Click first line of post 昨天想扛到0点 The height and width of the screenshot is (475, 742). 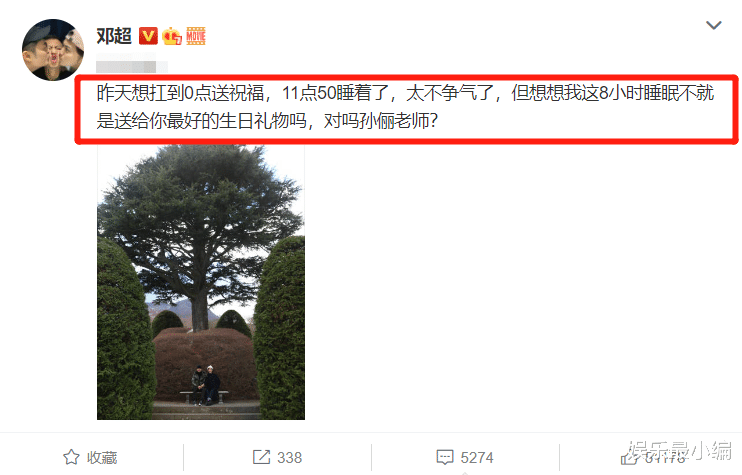(405, 93)
